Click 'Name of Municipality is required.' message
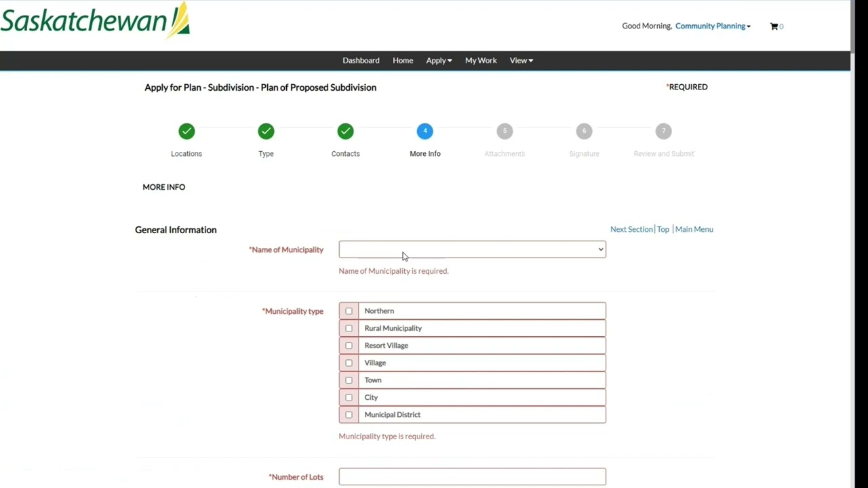The image size is (868, 488). 393,271
